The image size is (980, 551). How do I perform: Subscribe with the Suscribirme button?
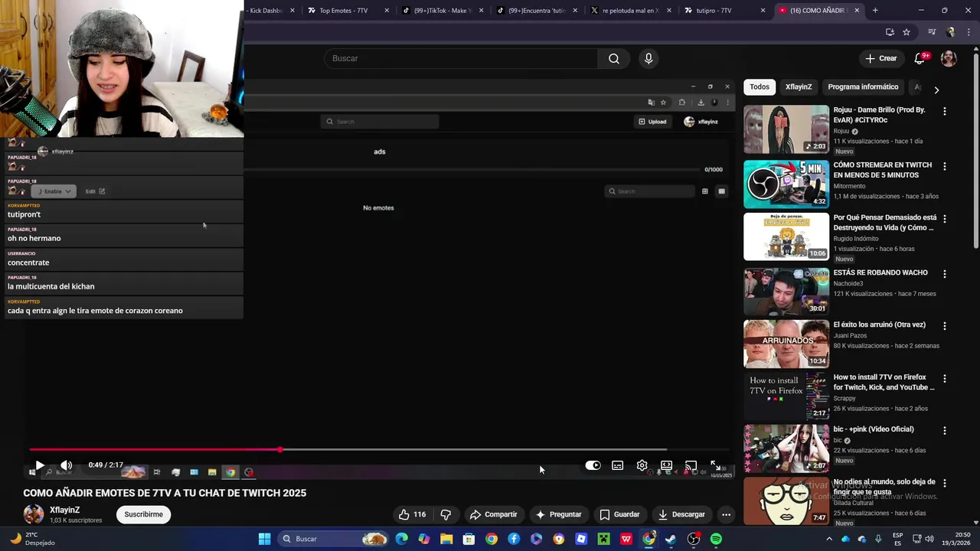[x=144, y=514]
